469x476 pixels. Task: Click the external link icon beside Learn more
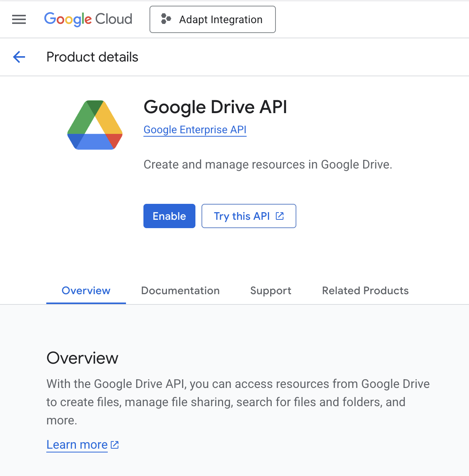point(114,444)
